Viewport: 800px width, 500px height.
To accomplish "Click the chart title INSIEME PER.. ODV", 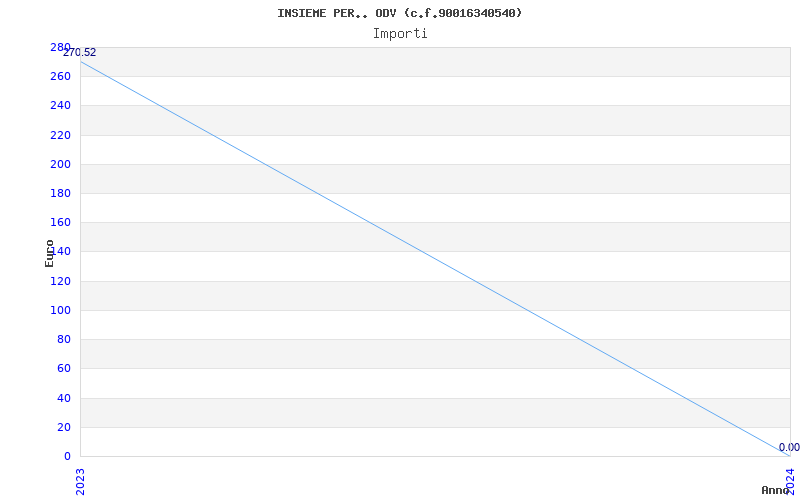I will pyautogui.click(x=399, y=13).
